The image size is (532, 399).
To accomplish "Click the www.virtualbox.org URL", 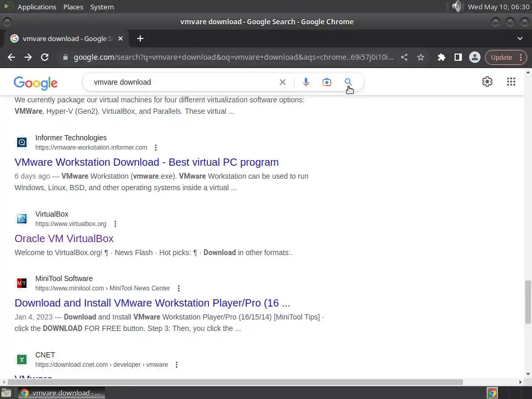I will 71,224.
